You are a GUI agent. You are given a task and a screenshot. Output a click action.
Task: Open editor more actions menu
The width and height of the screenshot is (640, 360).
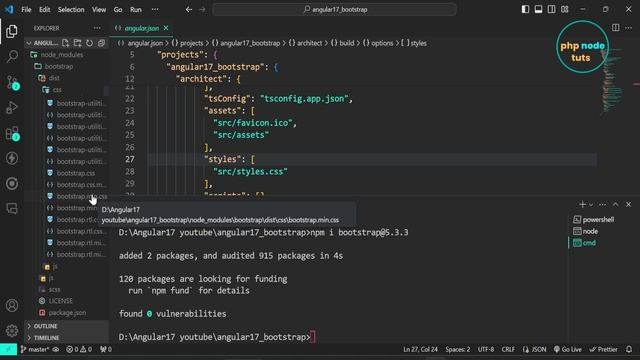629,28
